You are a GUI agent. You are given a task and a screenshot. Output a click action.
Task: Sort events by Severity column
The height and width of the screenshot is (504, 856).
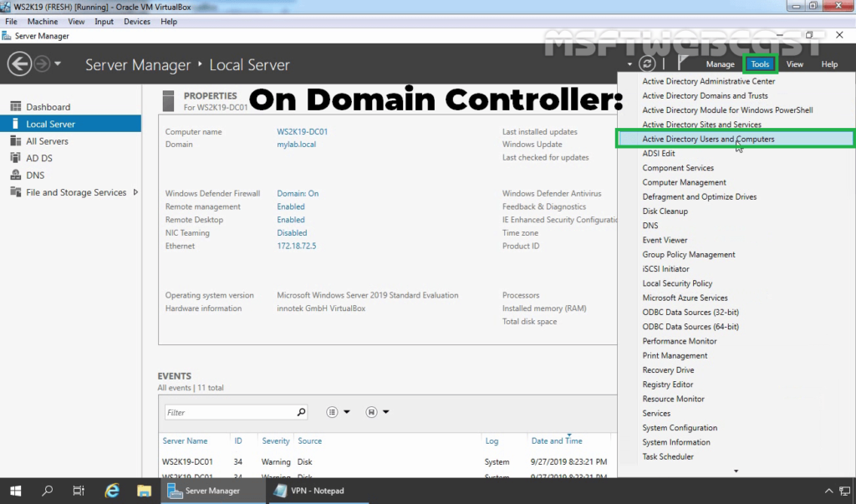click(276, 440)
